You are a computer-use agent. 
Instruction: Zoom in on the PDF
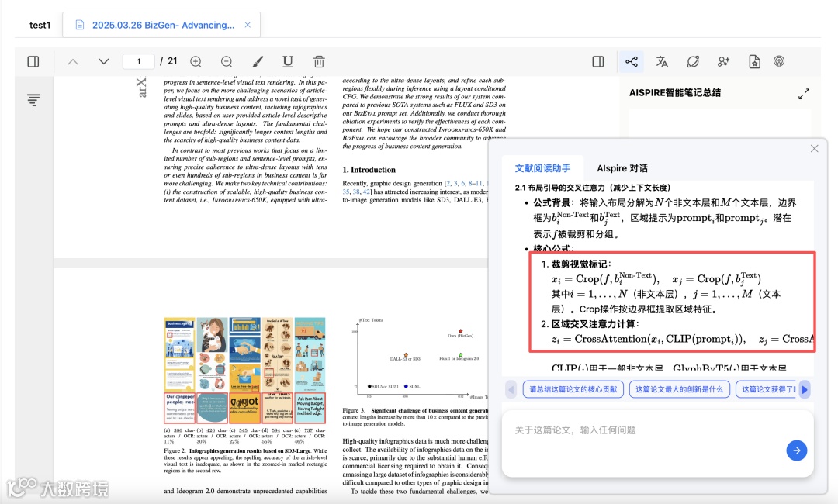(x=196, y=62)
